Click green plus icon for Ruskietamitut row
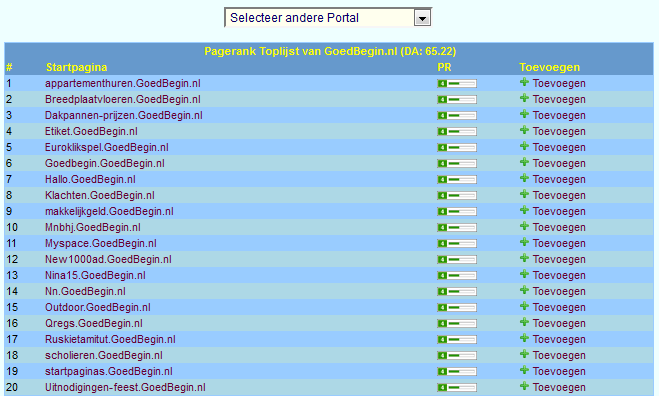 point(524,338)
